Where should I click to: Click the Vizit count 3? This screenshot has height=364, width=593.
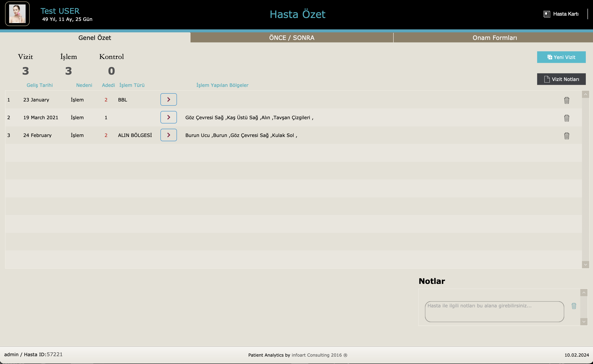click(x=26, y=71)
